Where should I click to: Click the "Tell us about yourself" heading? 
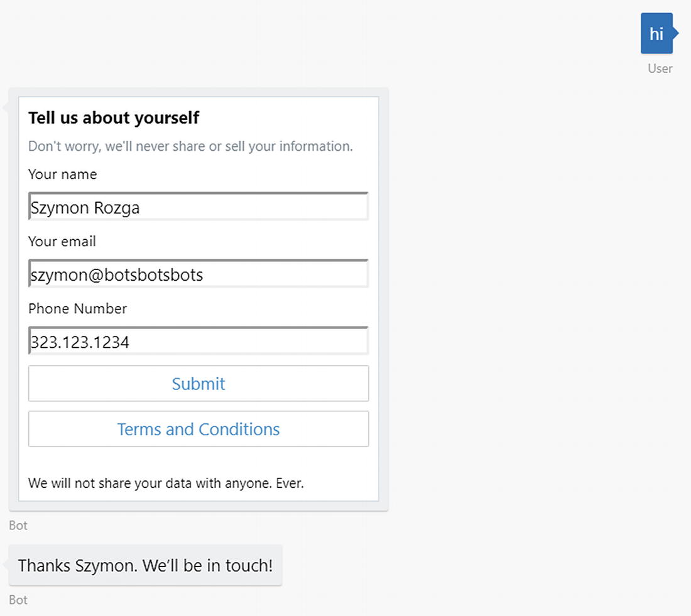click(x=114, y=118)
